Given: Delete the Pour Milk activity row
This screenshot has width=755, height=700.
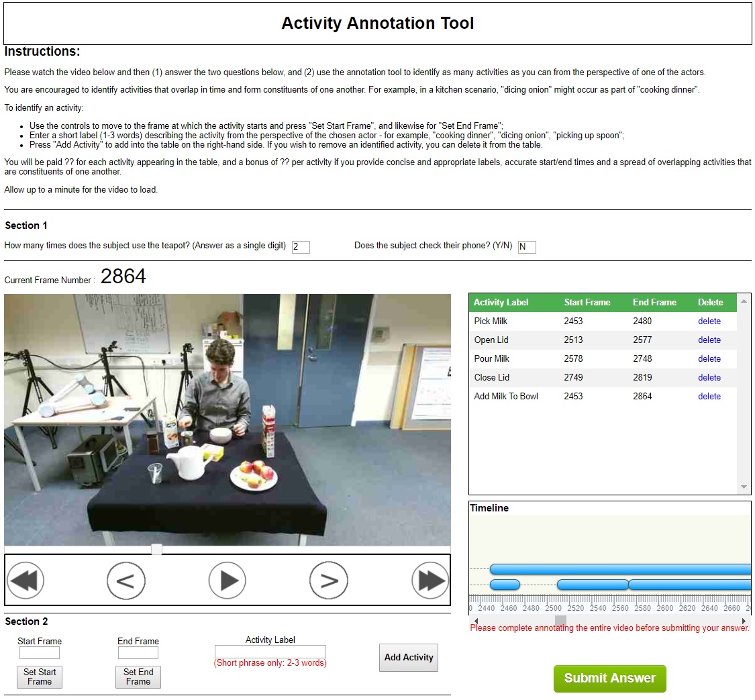Looking at the screenshot, I should pyautogui.click(x=709, y=359).
